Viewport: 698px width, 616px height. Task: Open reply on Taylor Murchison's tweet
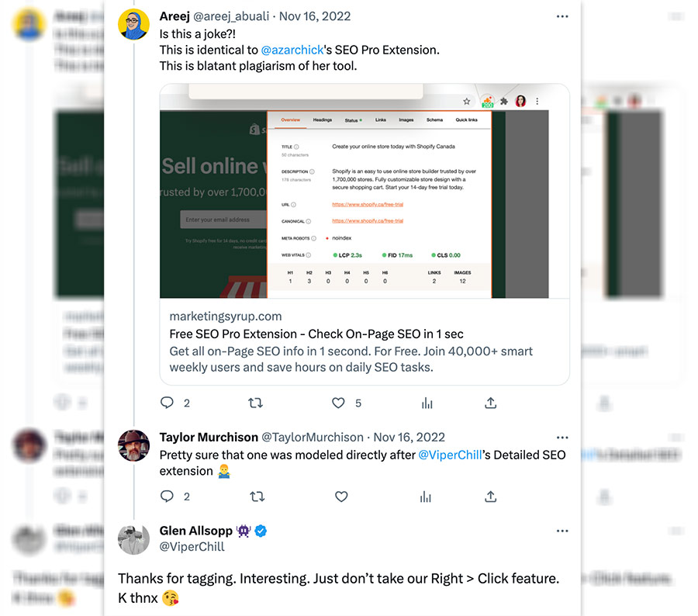[x=167, y=497]
